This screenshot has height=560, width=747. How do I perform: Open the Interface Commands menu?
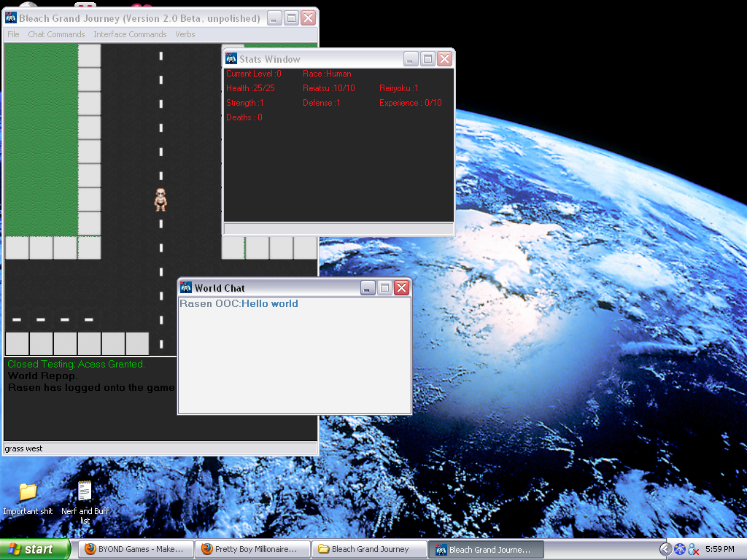click(130, 34)
